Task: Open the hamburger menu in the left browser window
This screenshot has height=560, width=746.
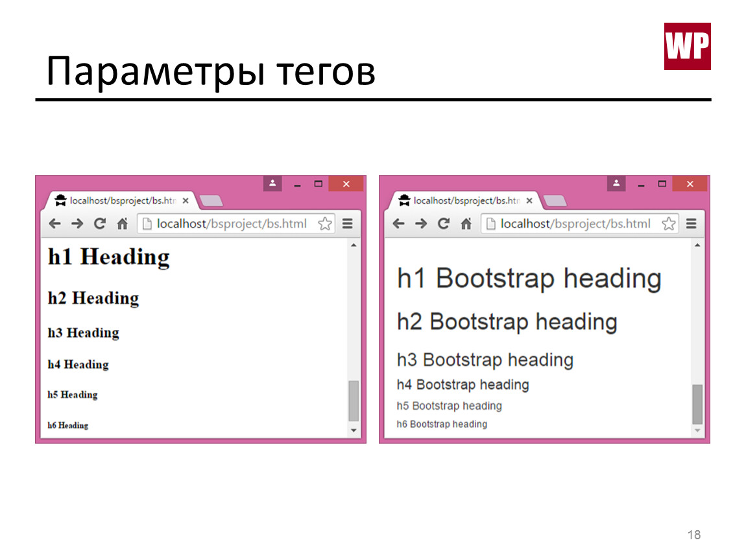Action: tap(347, 224)
